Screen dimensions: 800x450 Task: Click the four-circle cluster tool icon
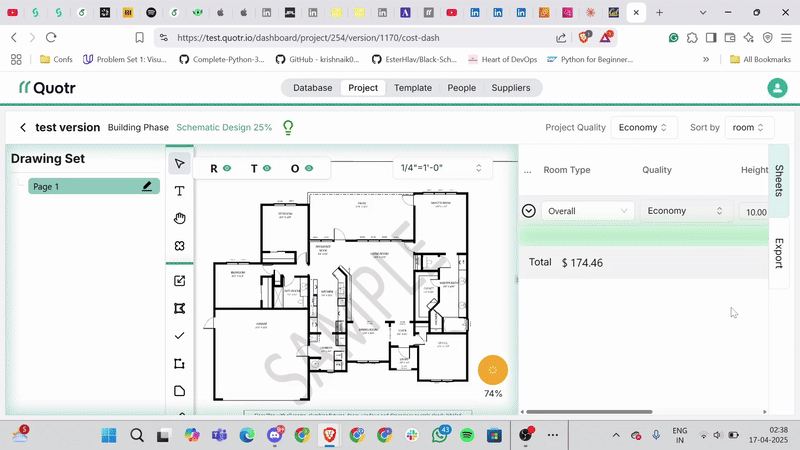click(x=179, y=246)
